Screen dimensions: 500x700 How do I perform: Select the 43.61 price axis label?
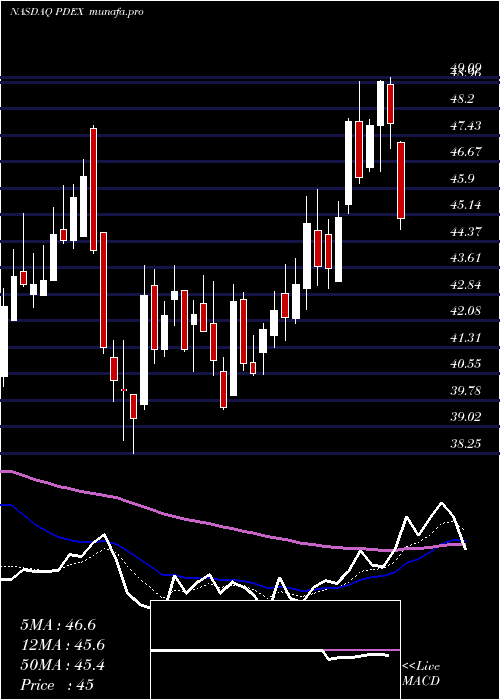pos(466,258)
